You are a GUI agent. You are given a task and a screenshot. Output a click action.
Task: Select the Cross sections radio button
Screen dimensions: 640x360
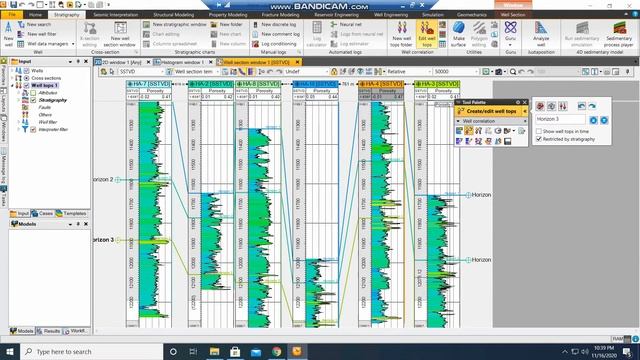(x=27, y=78)
